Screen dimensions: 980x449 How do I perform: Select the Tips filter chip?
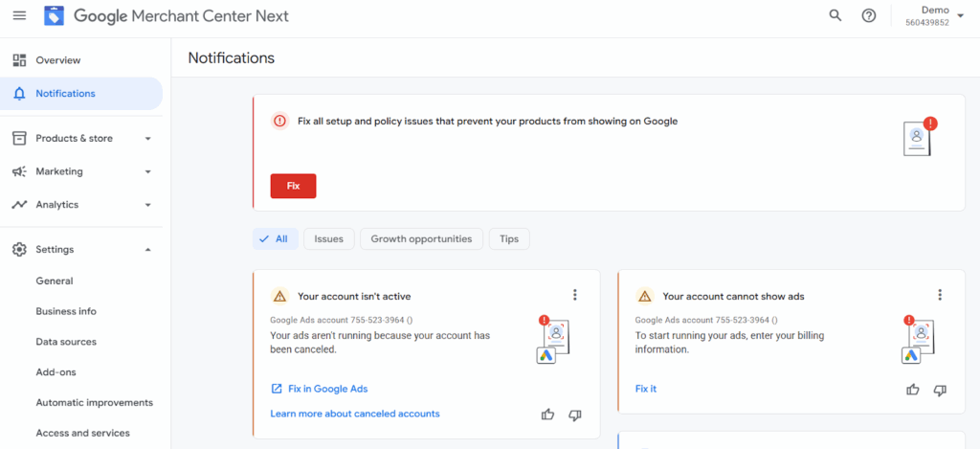[x=509, y=239]
